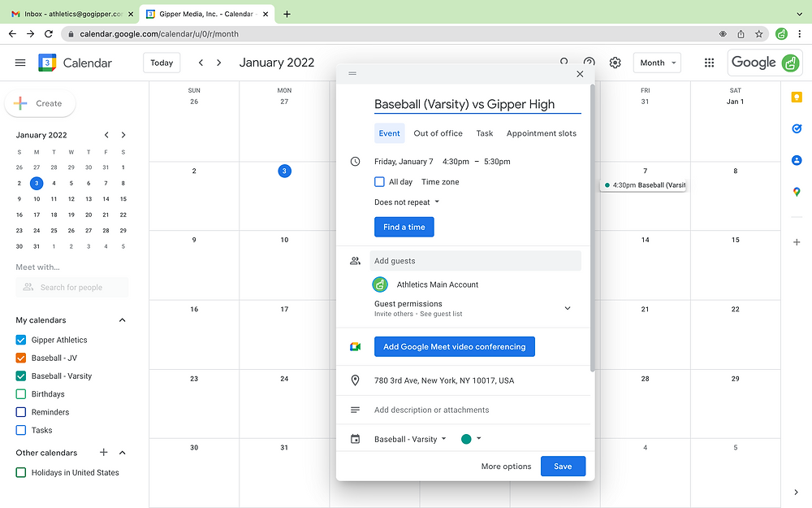
Task: Open Google Maps from the right sidebar
Action: (x=797, y=192)
